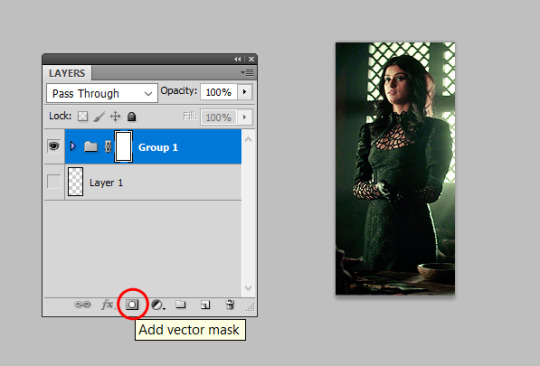
Task: Click the woman in green dress image
Action: coord(395,168)
